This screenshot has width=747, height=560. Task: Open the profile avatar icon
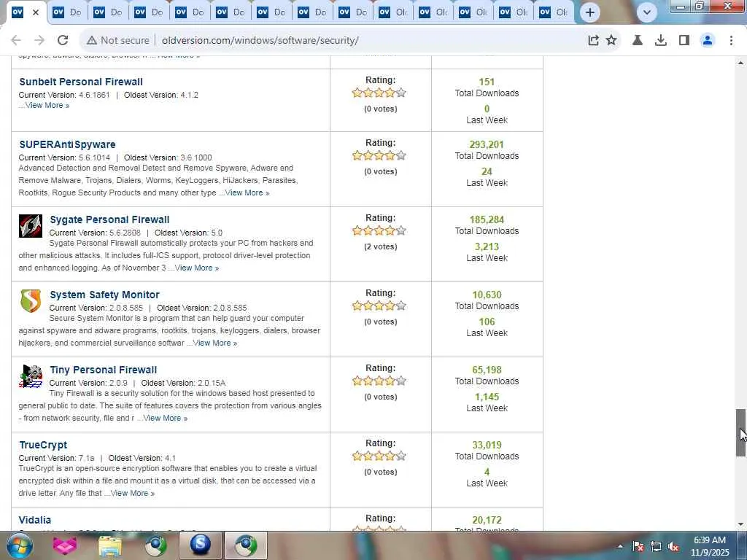(708, 41)
